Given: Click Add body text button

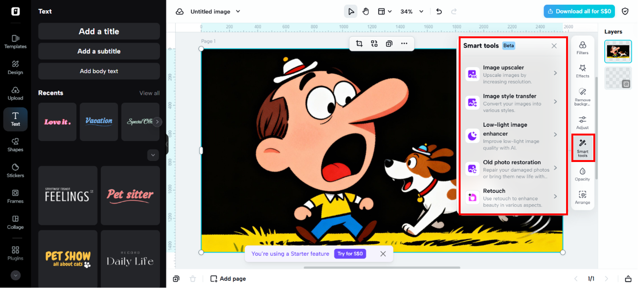Looking at the screenshot, I should [x=99, y=71].
